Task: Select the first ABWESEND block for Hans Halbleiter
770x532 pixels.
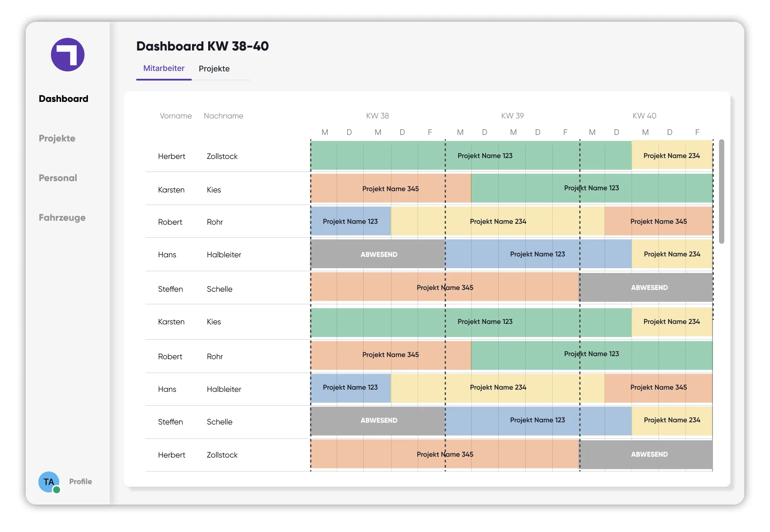Action: coord(378,254)
